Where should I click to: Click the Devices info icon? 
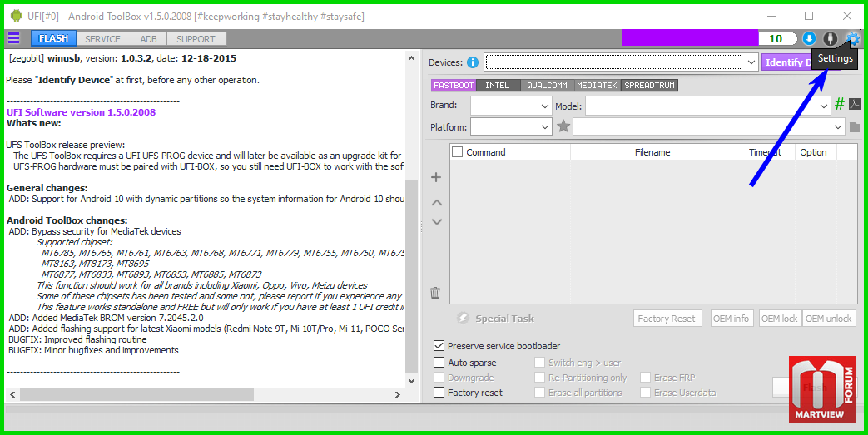(x=472, y=62)
